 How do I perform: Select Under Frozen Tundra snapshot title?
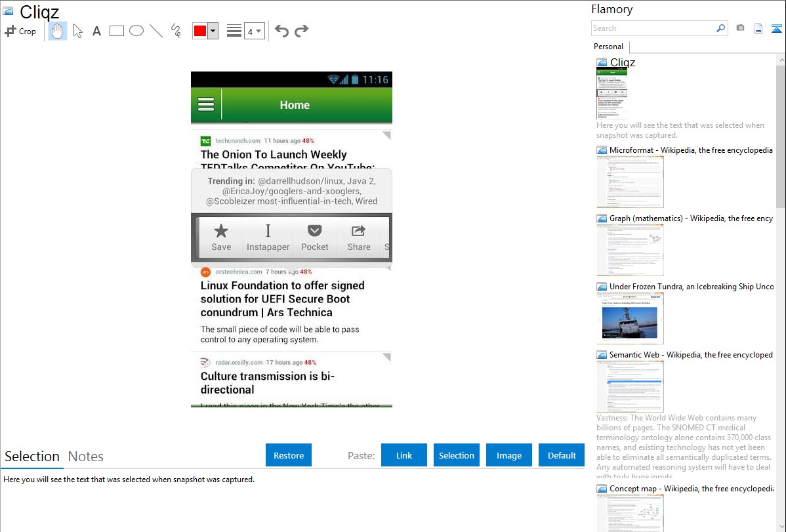pyautogui.click(x=692, y=286)
